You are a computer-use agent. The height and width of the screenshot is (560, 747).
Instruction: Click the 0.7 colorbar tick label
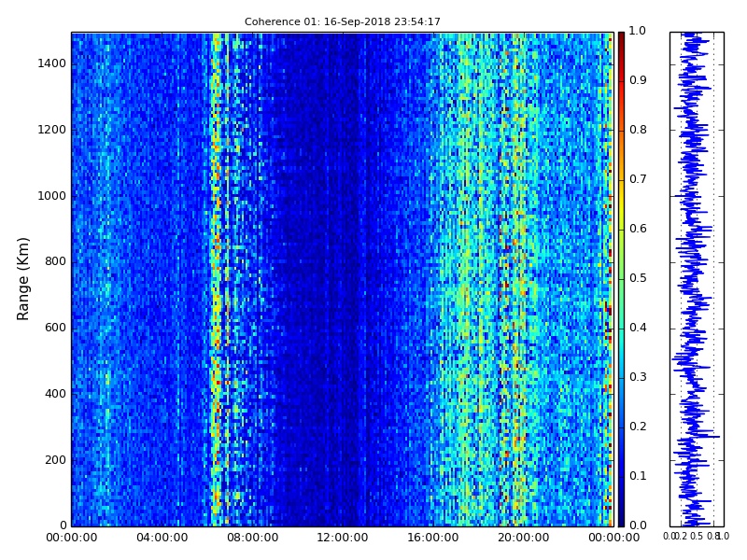[638, 179]
